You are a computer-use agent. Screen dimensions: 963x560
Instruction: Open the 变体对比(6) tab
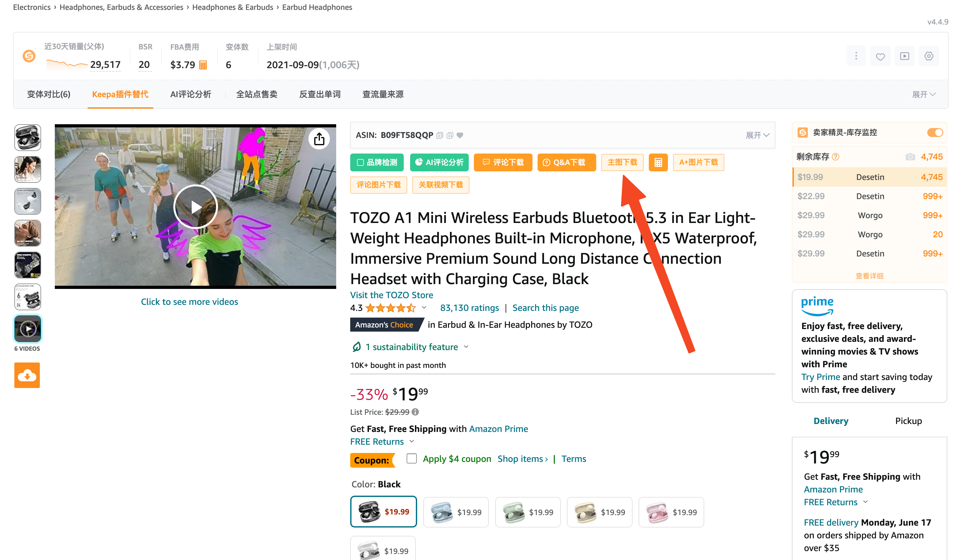[x=48, y=94]
